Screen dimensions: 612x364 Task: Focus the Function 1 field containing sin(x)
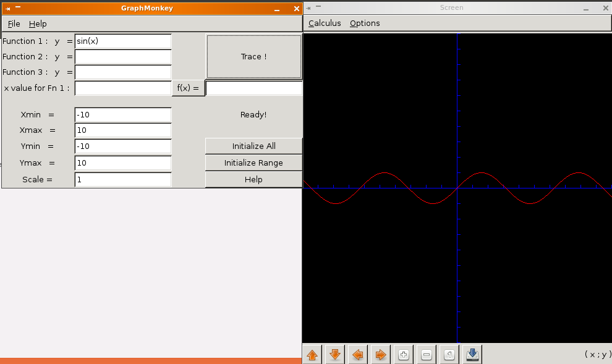coord(123,41)
